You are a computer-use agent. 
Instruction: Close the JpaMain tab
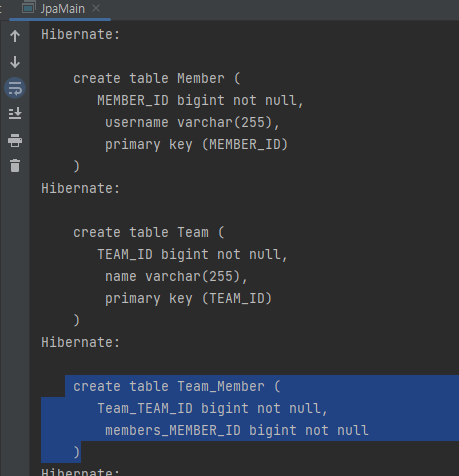click(96, 8)
